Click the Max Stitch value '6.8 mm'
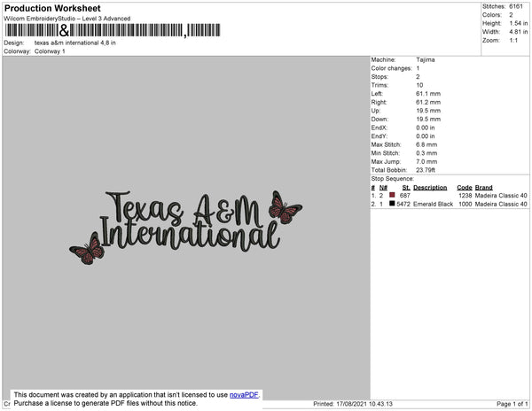 point(426,144)
